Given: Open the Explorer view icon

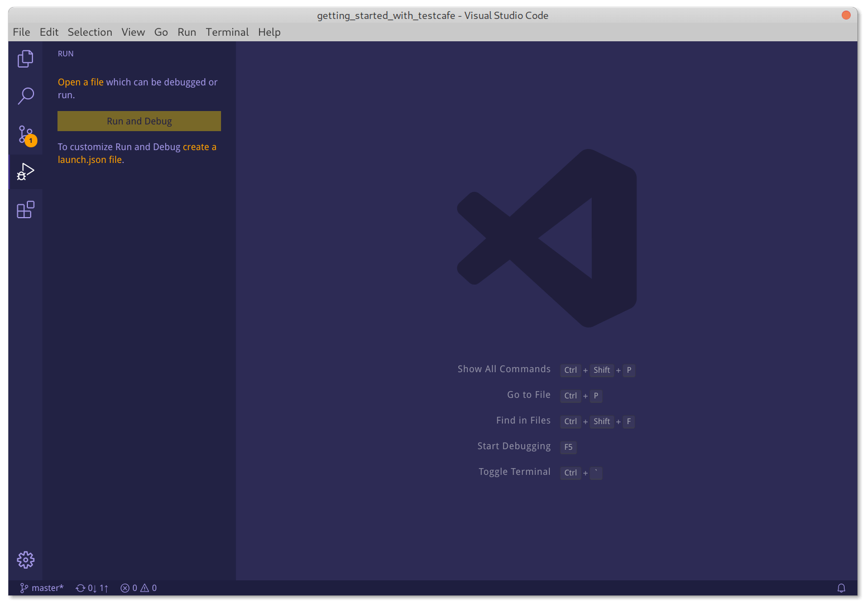Looking at the screenshot, I should coord(26,59).
